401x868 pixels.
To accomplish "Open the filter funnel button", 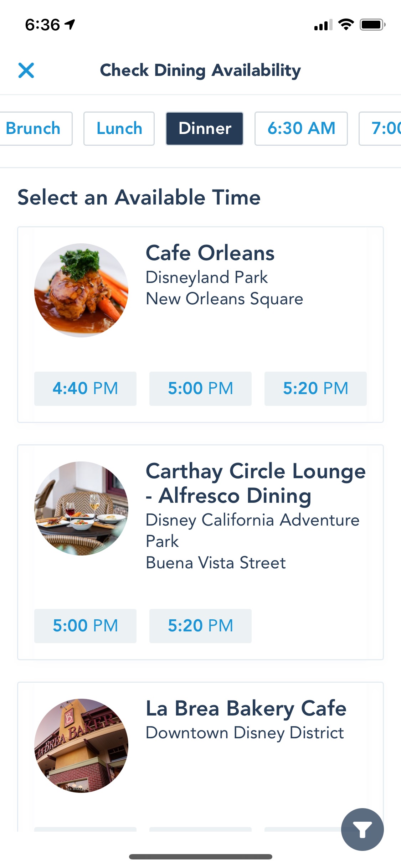I will pos(362,829).
